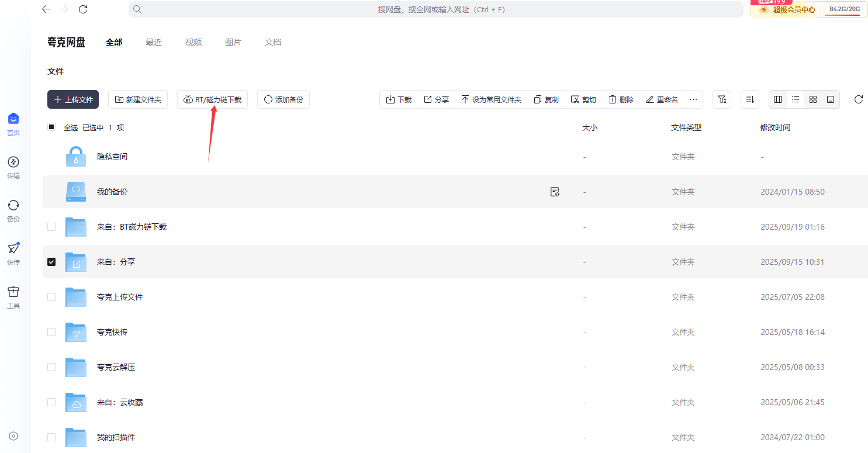Image resolution: width=868 pixels, height=453 pixels.
Task: Choose 设为常用文件夹 in the toolbar
Action: pos(491,100)
